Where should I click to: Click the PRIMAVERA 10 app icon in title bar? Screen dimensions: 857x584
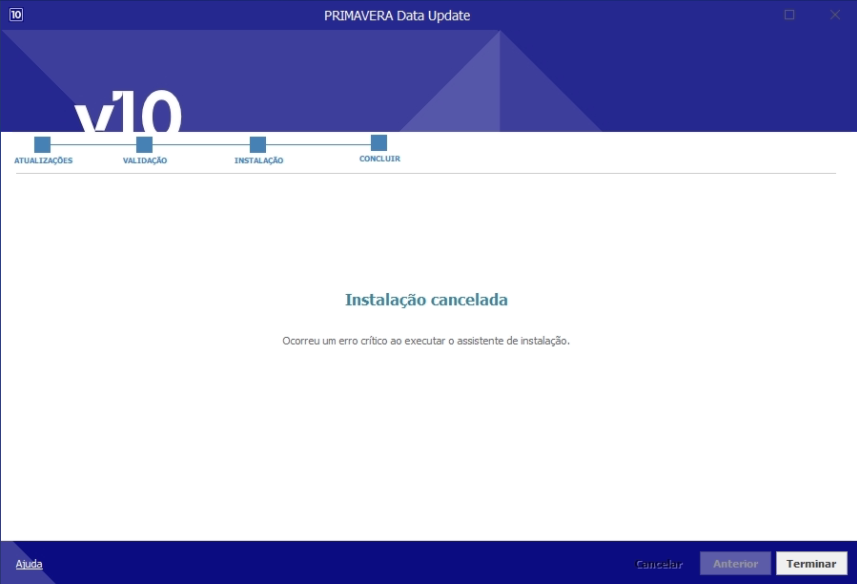[x=16, y=15]
